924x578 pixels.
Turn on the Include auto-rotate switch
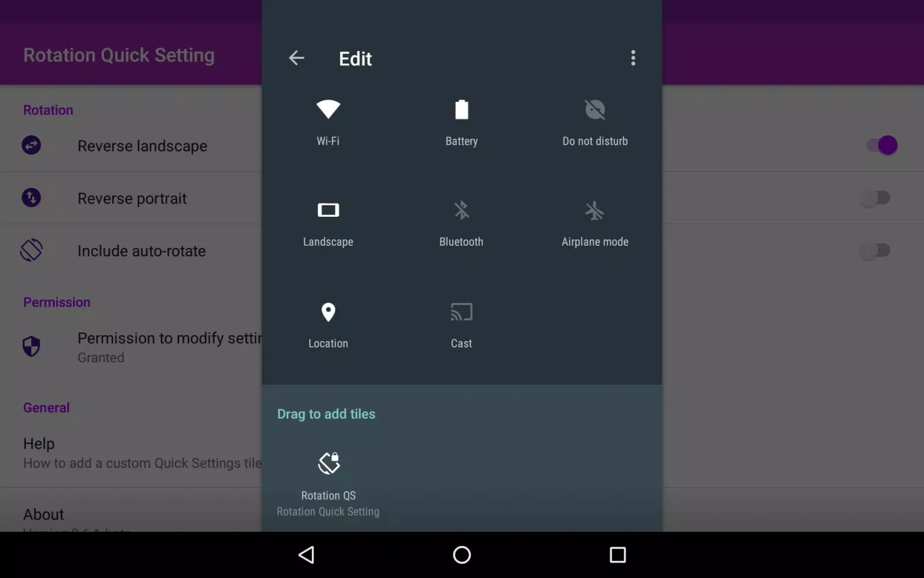pos(875,250)
